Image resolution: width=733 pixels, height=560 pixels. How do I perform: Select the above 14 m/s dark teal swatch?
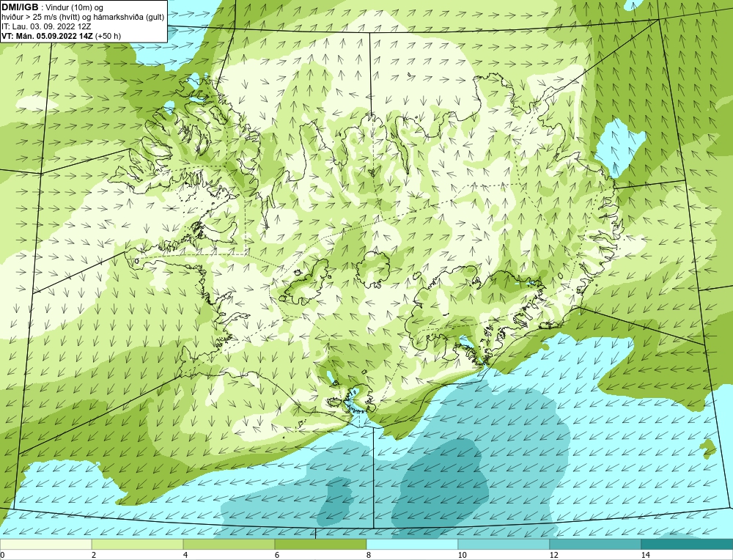[688, 544]
